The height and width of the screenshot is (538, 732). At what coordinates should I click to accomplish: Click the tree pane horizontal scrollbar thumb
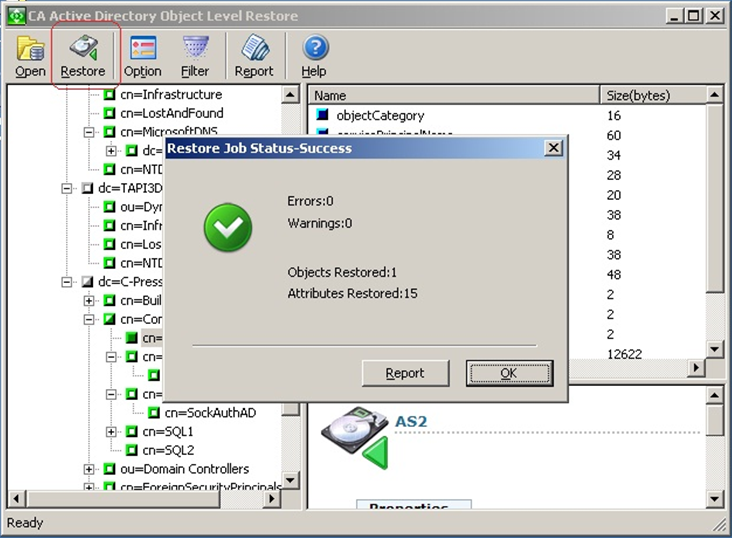(x=123, y=498)
